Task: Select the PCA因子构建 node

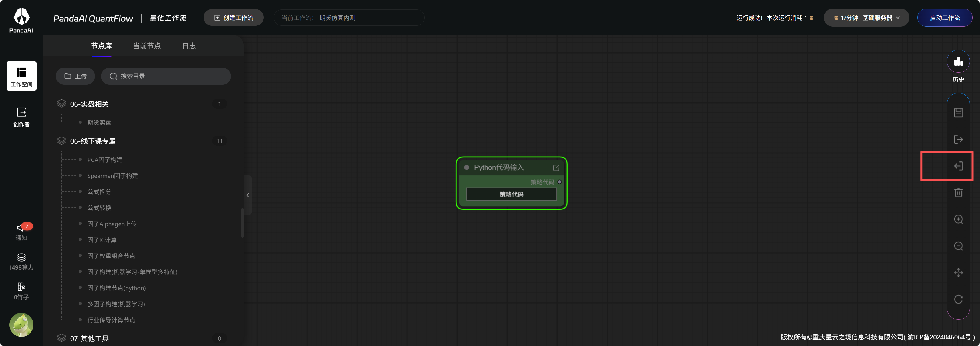Action: coord(105,160)
